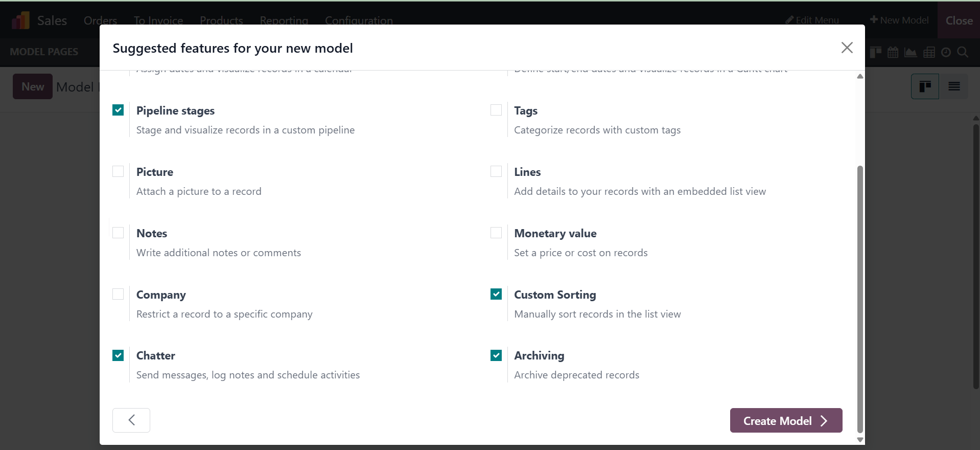
Task: Go back using the left chevron button
Action: 131,420
